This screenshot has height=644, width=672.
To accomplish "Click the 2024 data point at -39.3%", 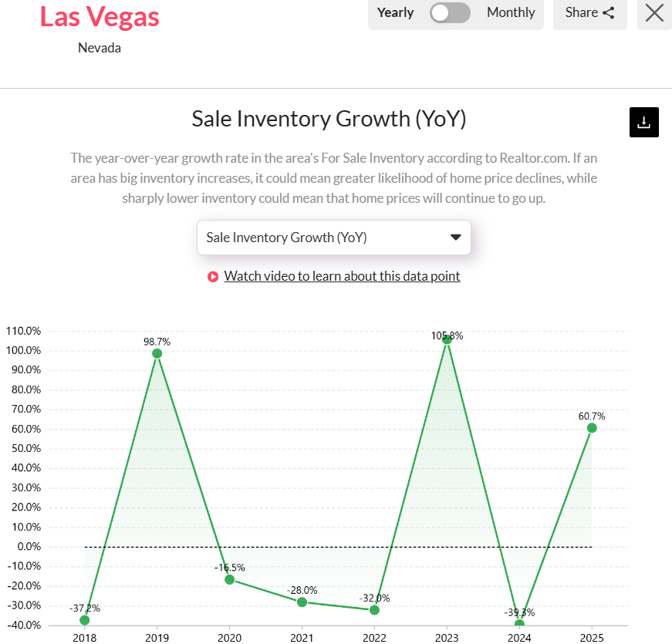I will point(519,624).
